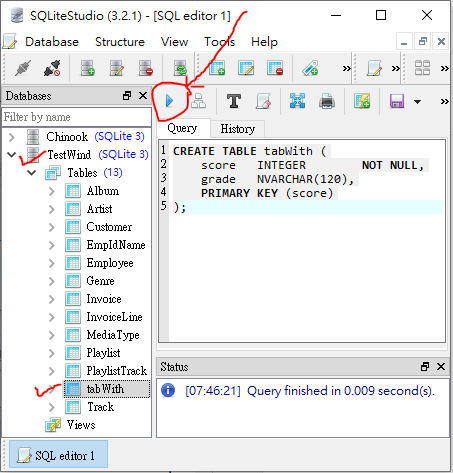Click the remove database icon
453x473 pixels.
pos(146,68)
